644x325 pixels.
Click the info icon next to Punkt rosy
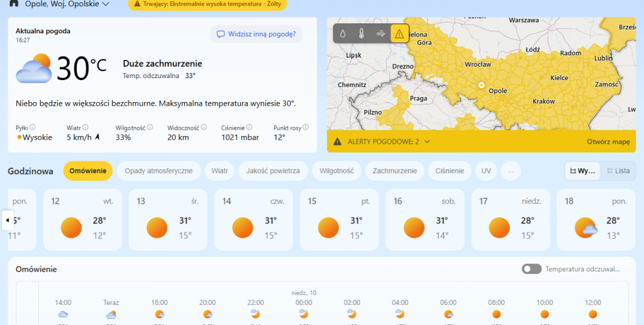click(306, 127)
